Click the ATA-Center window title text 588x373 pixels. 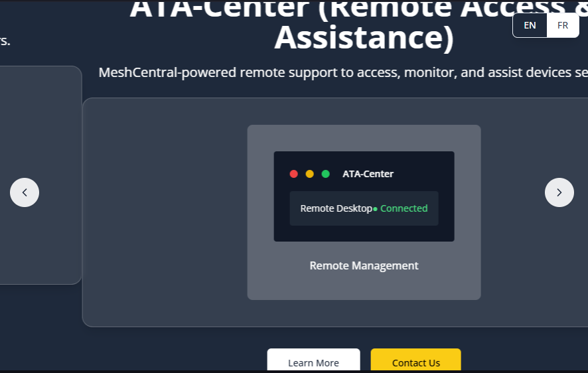click(x=368, y=174)
